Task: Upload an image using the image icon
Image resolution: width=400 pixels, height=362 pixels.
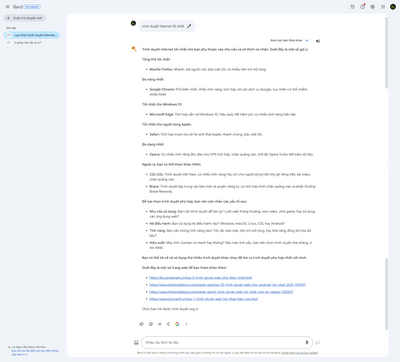Action: pyautogui.click(x=136, y=342)
